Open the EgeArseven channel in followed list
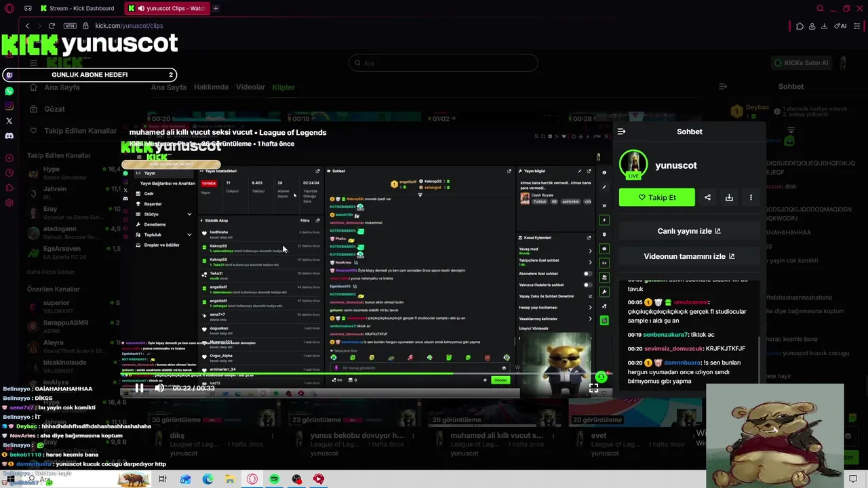This screenshot has width=868, height=488. pos(73,252)
